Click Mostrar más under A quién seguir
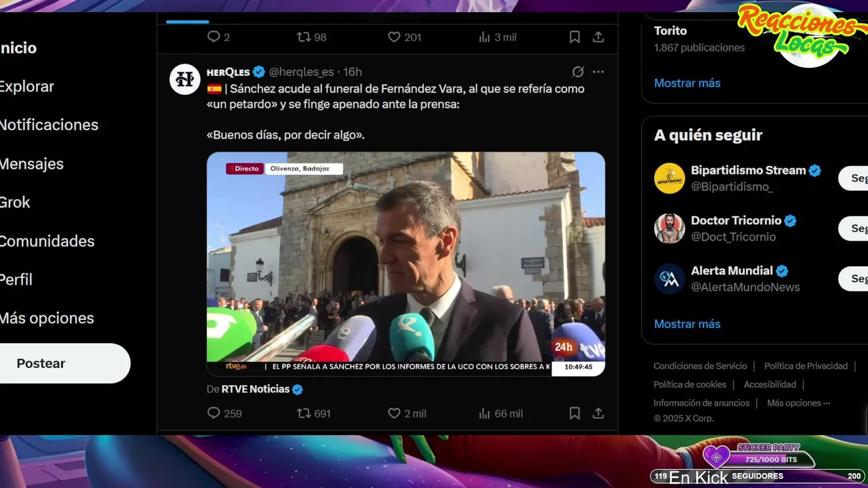 687,324
